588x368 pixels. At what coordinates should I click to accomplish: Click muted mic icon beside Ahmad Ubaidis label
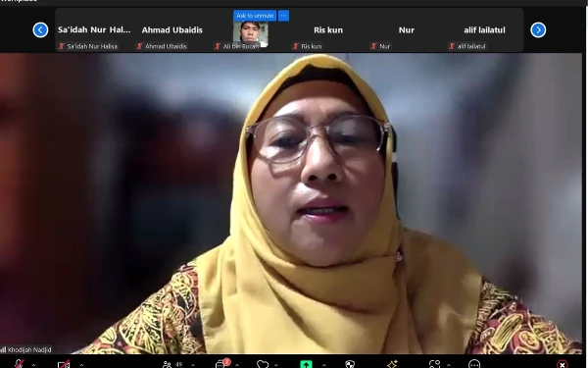(x=139, y=46)
